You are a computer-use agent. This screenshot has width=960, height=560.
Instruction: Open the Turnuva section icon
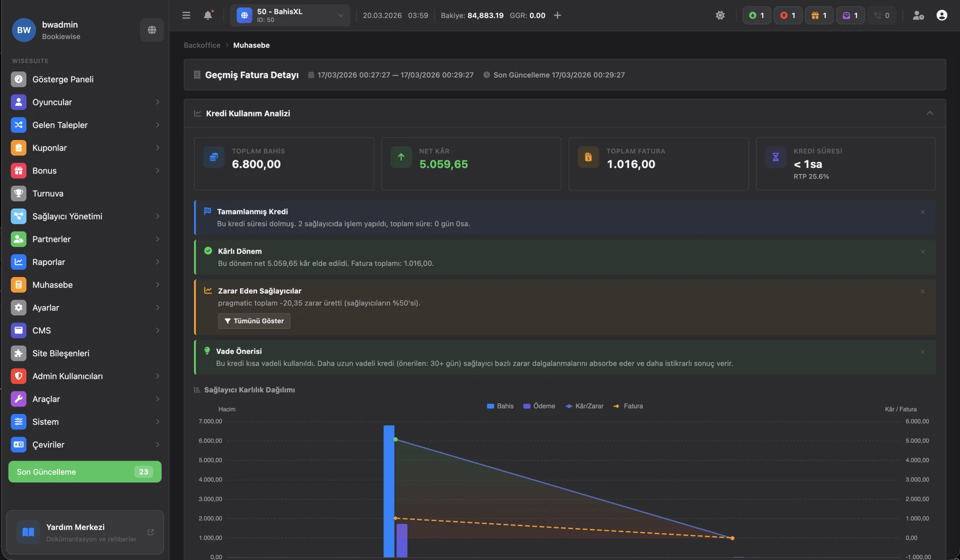click(18, 193)
